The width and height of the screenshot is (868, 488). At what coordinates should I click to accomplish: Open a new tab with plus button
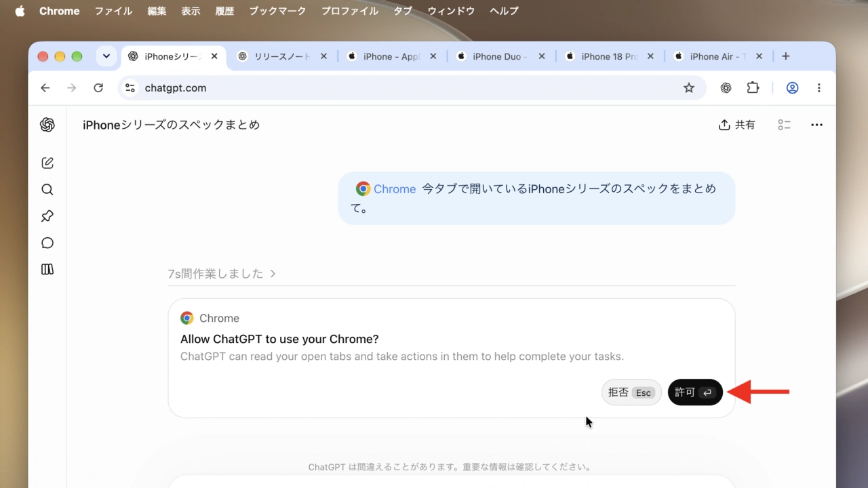786,56
